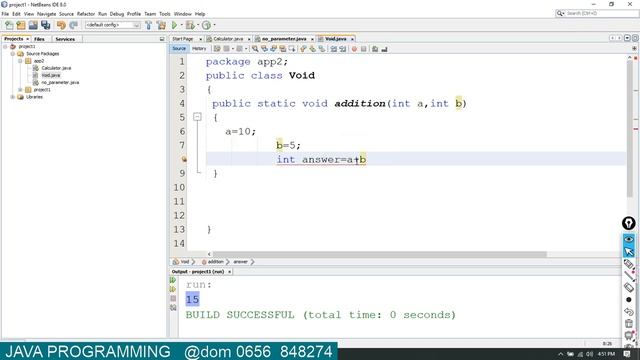Select the annotation line tool
640x360 pixels.
pos(629,276)
